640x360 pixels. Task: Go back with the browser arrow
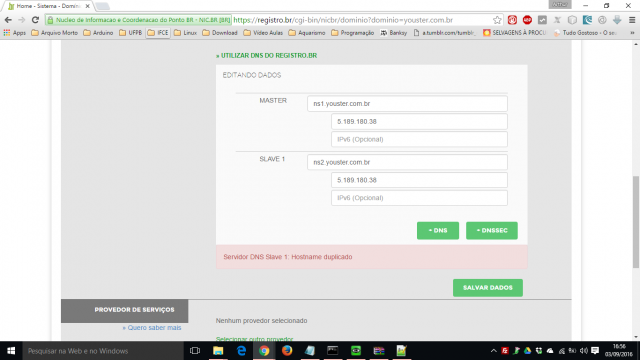coord(8,20)
